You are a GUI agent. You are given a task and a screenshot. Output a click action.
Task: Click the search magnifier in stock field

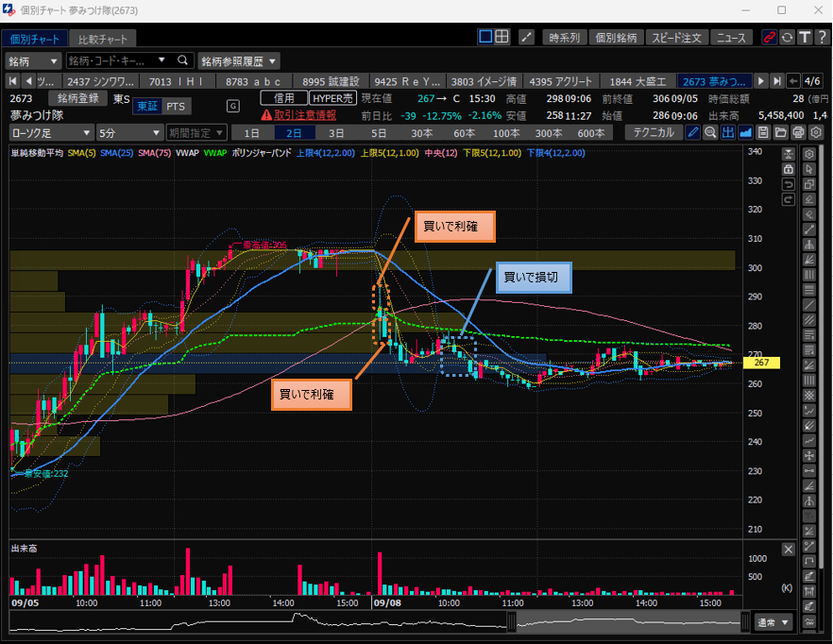(x=183, y=60)
